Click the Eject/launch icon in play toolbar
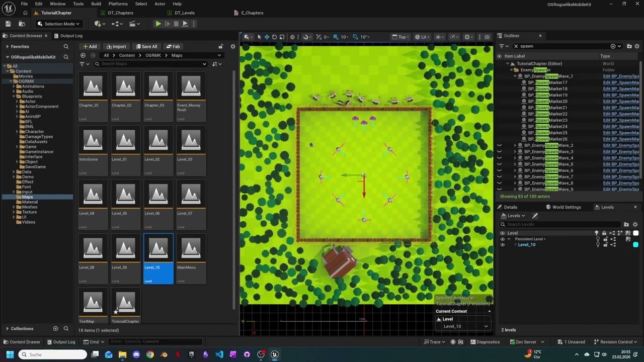This screenshot has width=644, height=362. pos(185,24)
